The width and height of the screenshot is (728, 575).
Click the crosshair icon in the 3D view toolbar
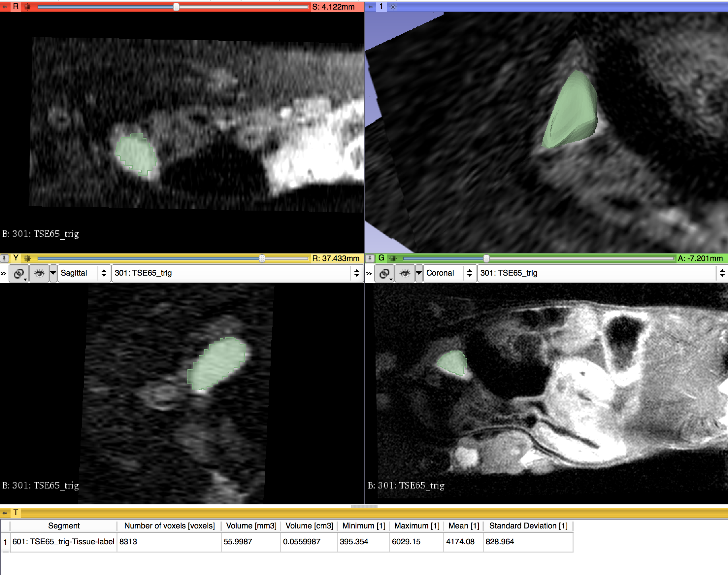pos(393,7)
